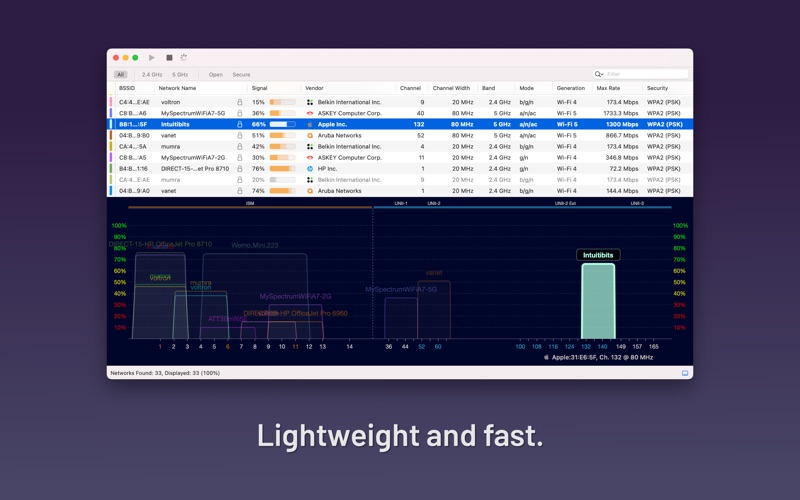Image resolution: width=800 pixels, height=500 pixels.
Task: Click the UNII-2 Ext band label
Action: tap(565, 203)
